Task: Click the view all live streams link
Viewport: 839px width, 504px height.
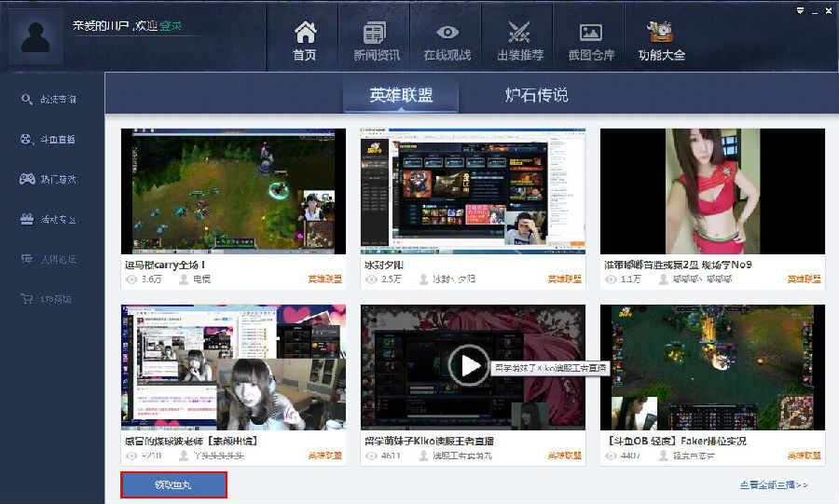Action: click(x=774, y=484)
